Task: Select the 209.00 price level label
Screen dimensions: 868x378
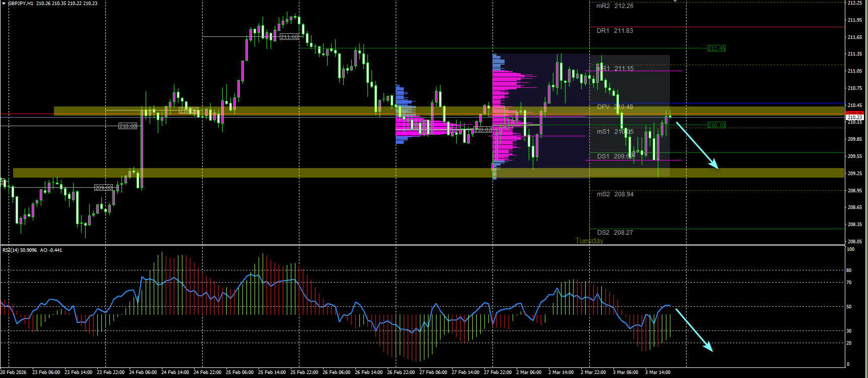Action: [x=103, y=188]
